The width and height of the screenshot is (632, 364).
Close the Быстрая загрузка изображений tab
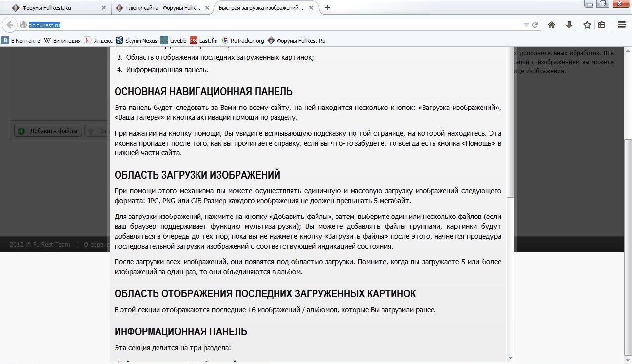click(x=312, y=8)
